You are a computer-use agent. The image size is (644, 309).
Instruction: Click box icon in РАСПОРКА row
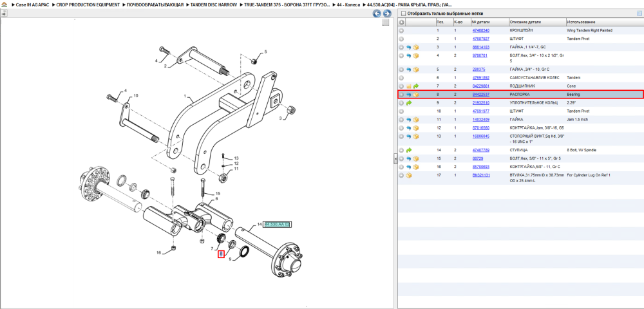tap(415, 95)
